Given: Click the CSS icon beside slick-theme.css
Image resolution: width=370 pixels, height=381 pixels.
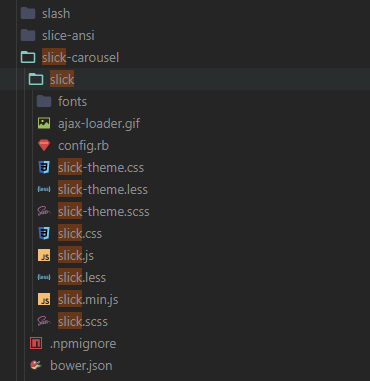Looking at the screenshot, I should coord(44,167).
